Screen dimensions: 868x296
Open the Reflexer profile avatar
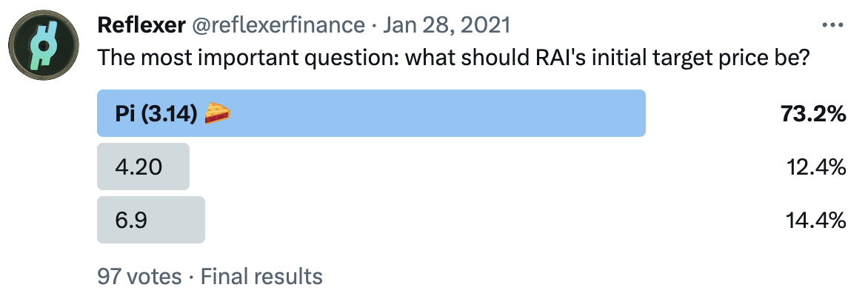tap(45, 45)
